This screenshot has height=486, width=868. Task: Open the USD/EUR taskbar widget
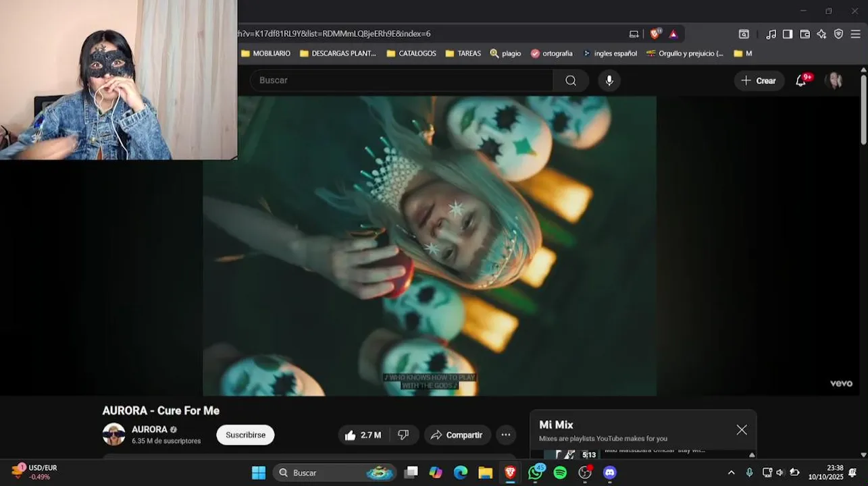pyautogui.click(x=34, y=472)
